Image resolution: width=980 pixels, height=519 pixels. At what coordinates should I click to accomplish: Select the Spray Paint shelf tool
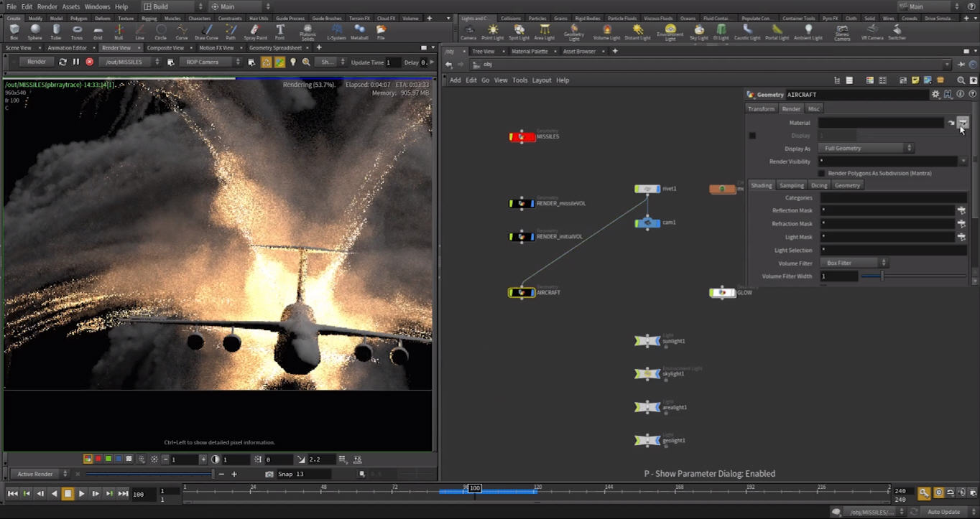coord(255,32)
